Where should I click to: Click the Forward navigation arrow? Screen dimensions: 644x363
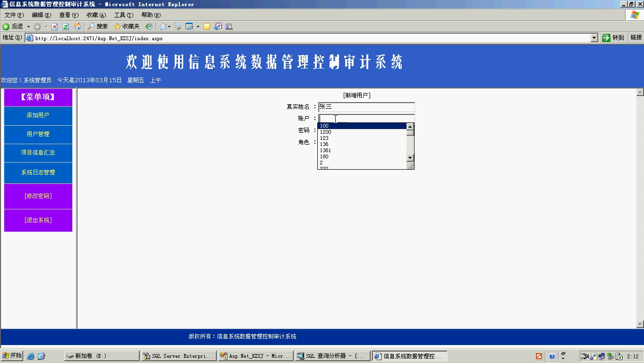click(37, 26)
